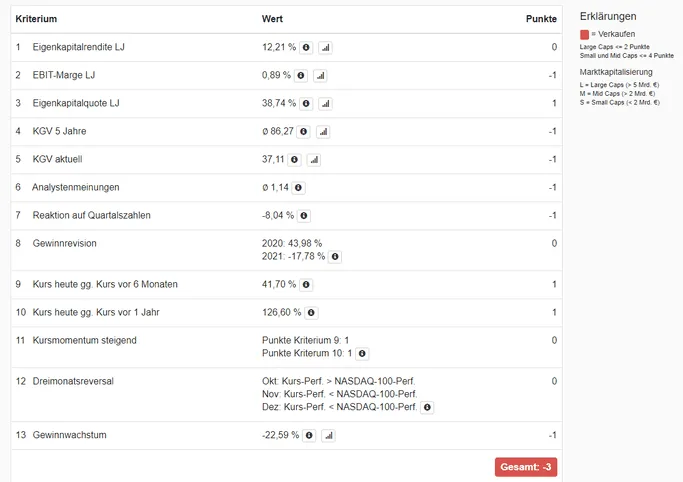
Task: Open info icon for Dreimonatsreversal
Action: coord(427,407)
